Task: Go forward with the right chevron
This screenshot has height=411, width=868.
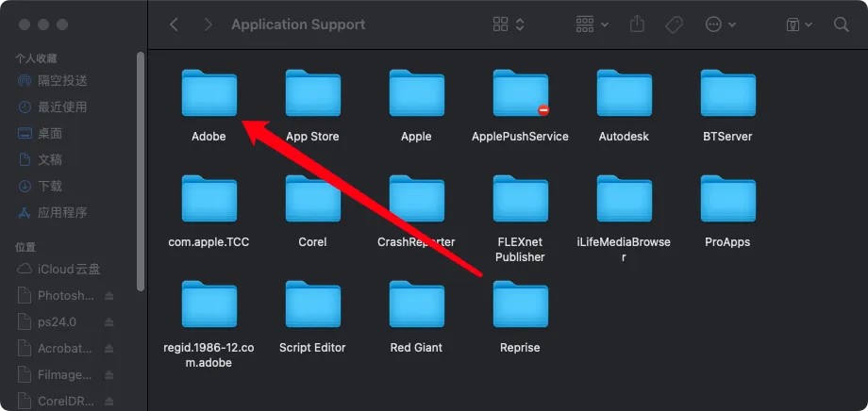Action: [209, 25]
